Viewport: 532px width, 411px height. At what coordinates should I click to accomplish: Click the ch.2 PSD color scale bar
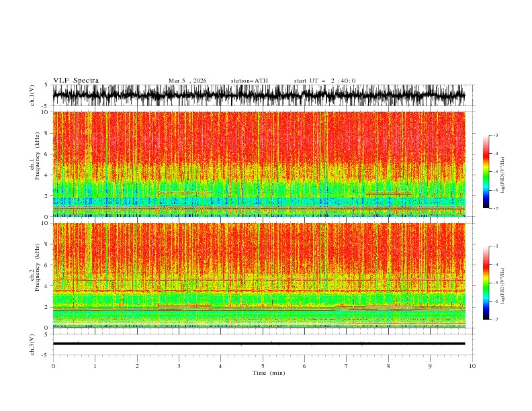point(486,283)
